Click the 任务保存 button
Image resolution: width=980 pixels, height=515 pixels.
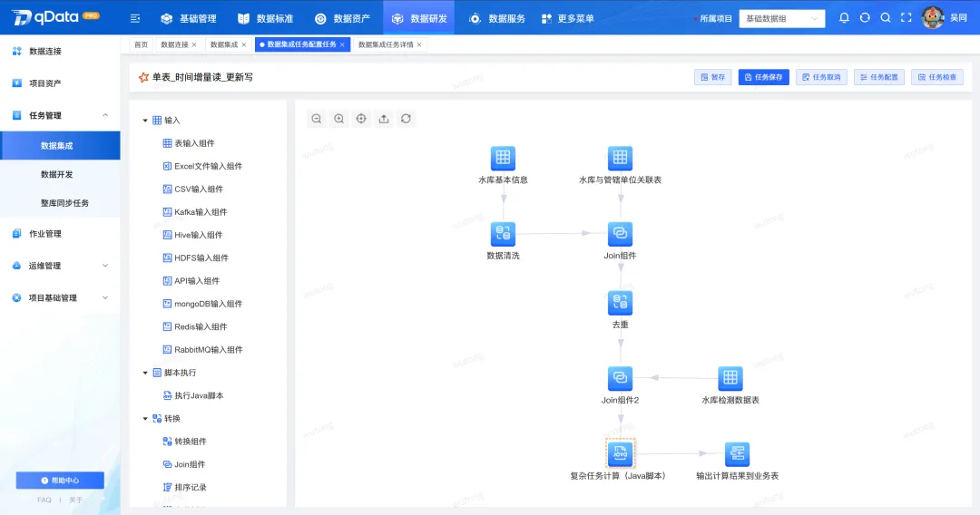point(764,77)
